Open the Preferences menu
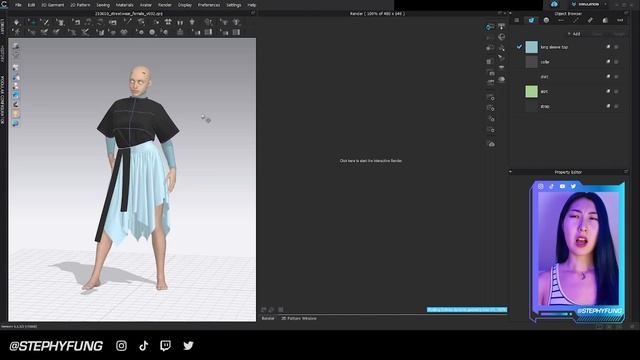Image resolution: width=640 pixels, height=360 pixels. pyautogui.click(x=209, y=5)
